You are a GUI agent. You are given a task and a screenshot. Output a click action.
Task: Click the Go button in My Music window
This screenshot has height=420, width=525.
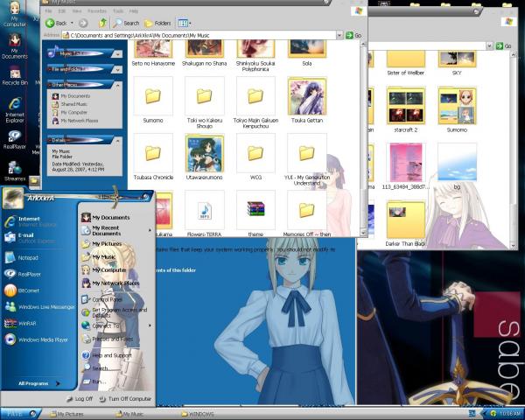click(353, 35)
